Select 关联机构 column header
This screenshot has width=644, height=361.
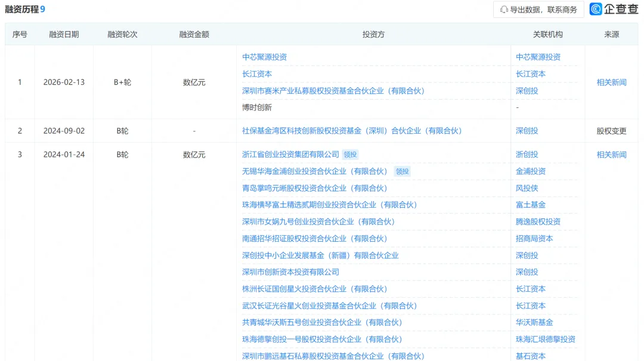tap(547, 35)
